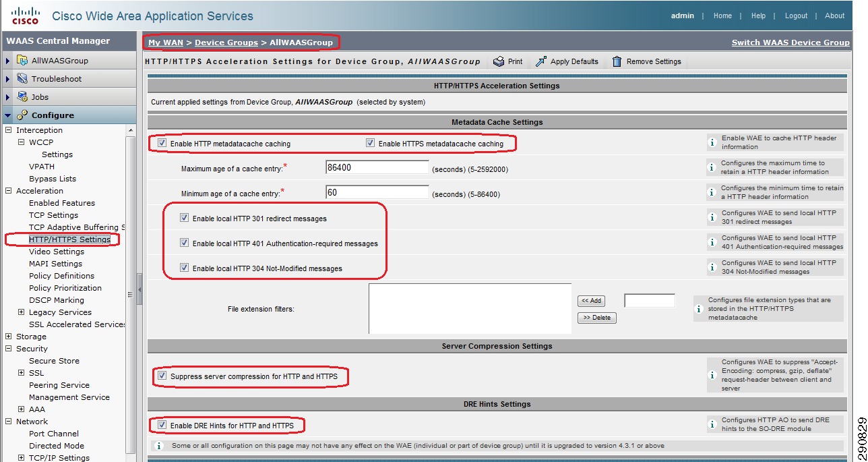Expand the Troubleshoot sidebar section arrow
The width and height of the screenshot is (868, 462).
coord(7,79)
